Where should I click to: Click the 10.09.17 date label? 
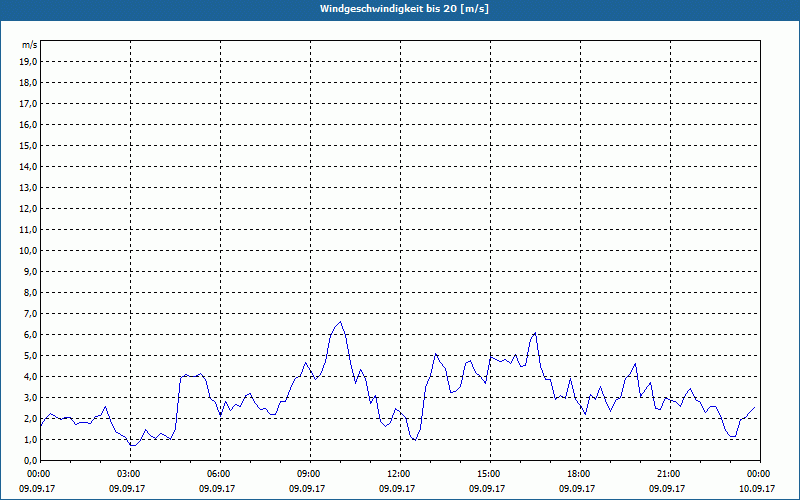tap(759, 488)
